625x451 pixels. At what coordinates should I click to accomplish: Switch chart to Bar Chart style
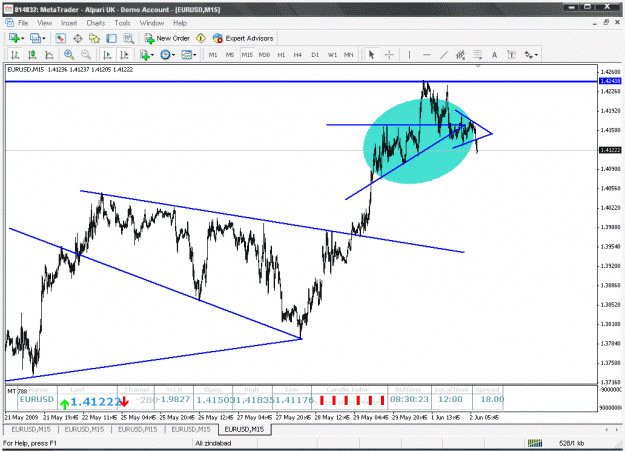(15, 55)
